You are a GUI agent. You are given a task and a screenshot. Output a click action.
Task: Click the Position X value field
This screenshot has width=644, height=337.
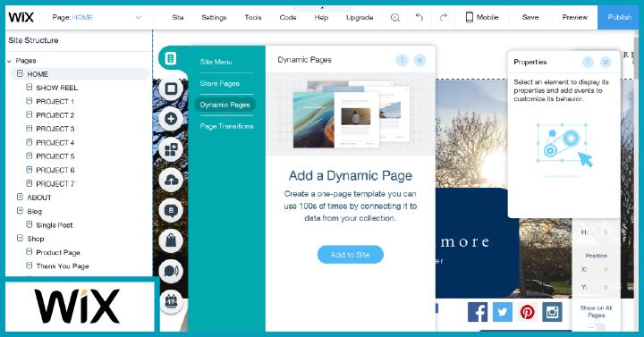606,270
